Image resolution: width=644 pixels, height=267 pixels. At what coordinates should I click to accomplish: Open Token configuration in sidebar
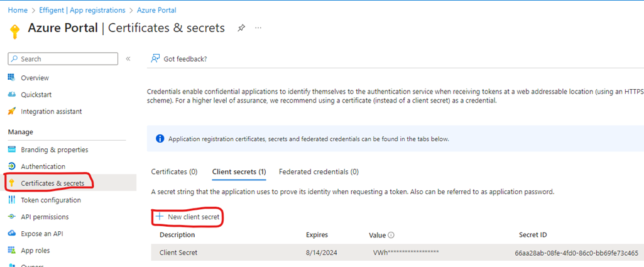(x=51, y=200)
